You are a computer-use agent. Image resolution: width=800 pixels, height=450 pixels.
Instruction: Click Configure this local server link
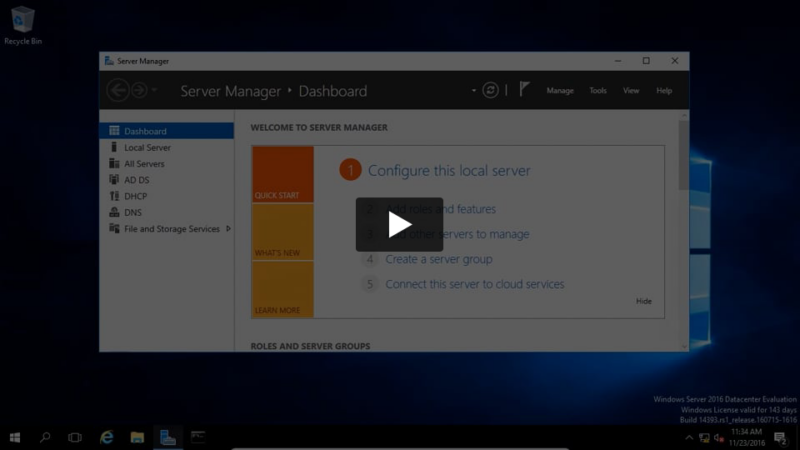point(449,170)
